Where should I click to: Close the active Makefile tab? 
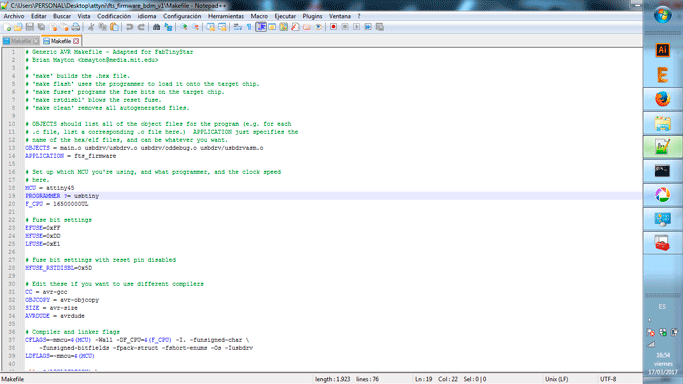pyautogui.click(x=76, y=41)
